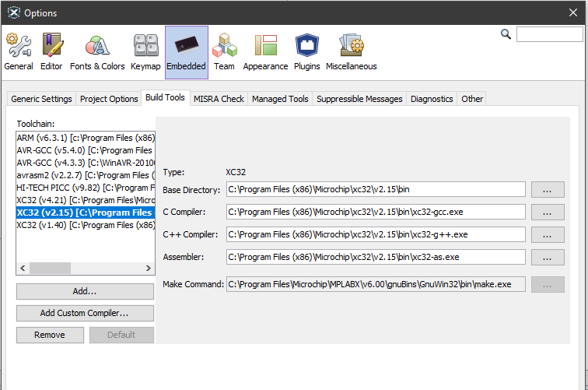Click the Base Directory path field
Viewport: 588px width, 390px height.
[376, 189]
